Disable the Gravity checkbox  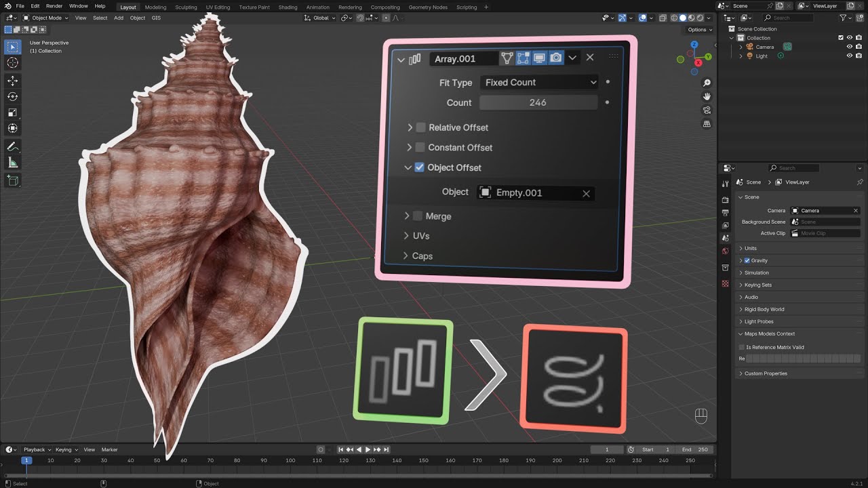[747, 260]
